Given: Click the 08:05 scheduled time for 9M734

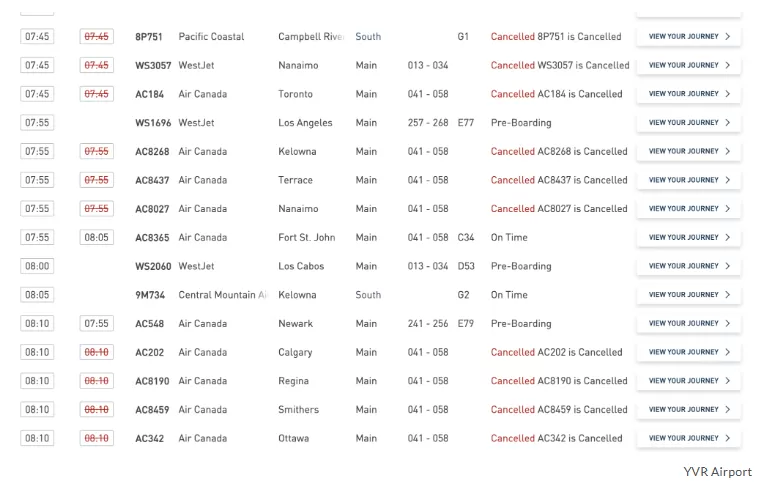Looking at the screenshot, I should click(x=37, y=295).
